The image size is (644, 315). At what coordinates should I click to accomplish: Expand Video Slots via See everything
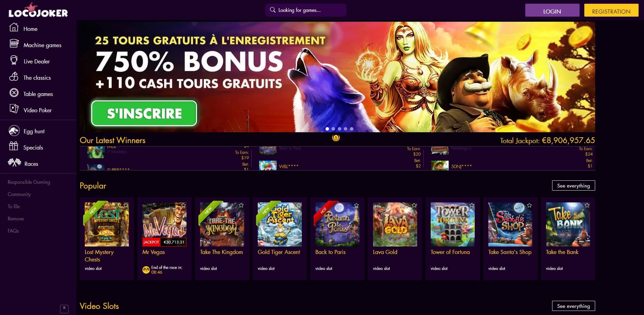[x=573, y=306]
